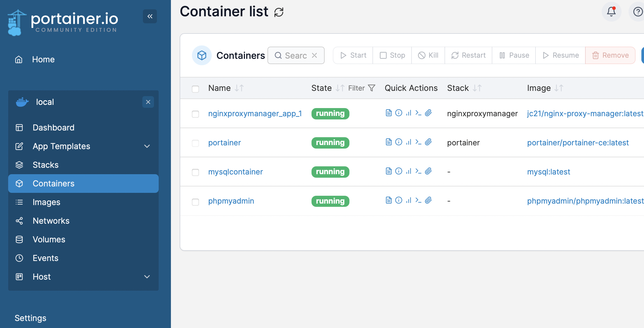Attach to nginxproxymanager_app_1 via paperclip icon
The height and width of the screenshot is (328, 644).
(x=428, y=113)
